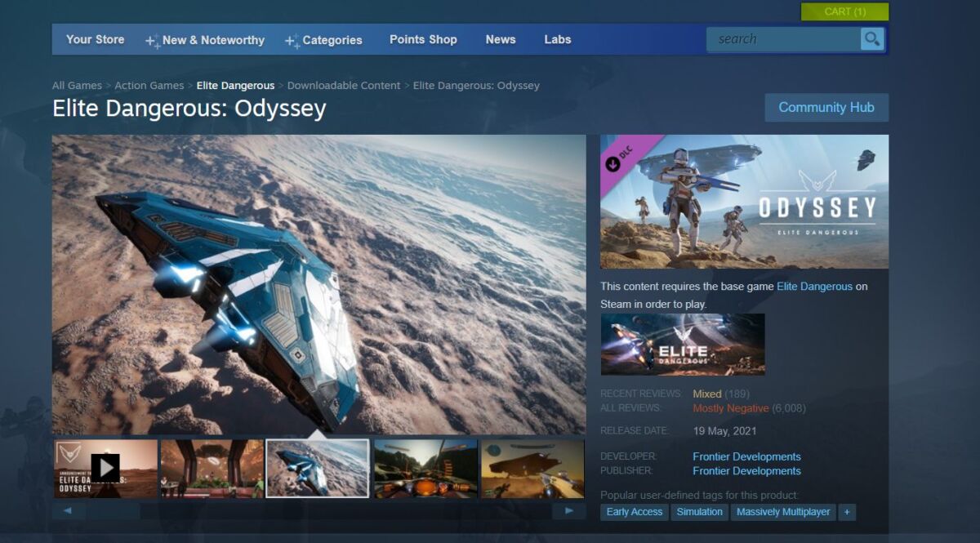Image resolution: width=980 pixels, height=543 pixels.
Task: Select the Early Access tag
Action: [x=635, y=512]
